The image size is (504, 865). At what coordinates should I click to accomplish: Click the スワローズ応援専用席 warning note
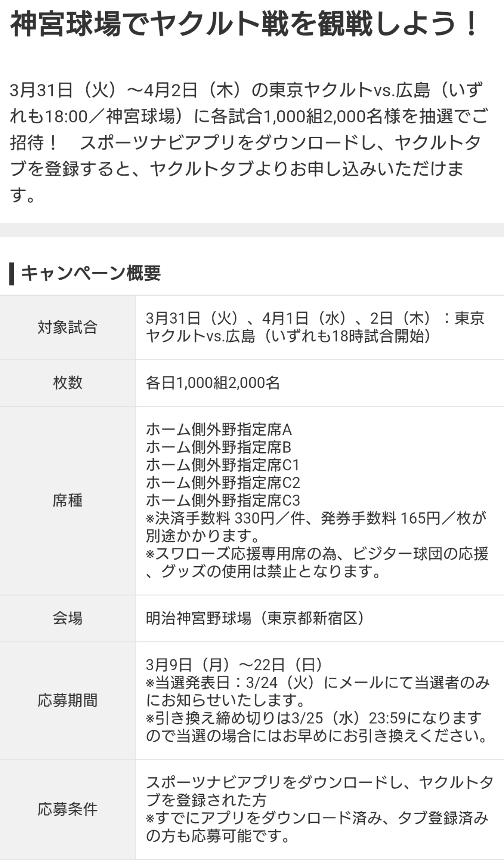(x=316, y=562)
